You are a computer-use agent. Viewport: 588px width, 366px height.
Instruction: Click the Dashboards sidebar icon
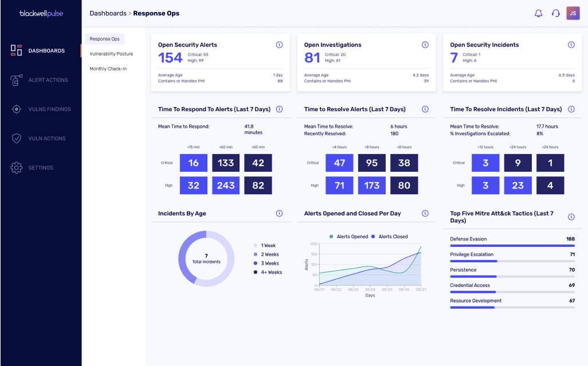click(16, 50)
